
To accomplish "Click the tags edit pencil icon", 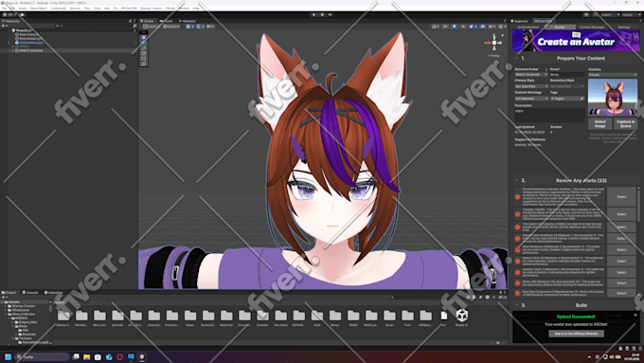I will [x=581, y=99].
